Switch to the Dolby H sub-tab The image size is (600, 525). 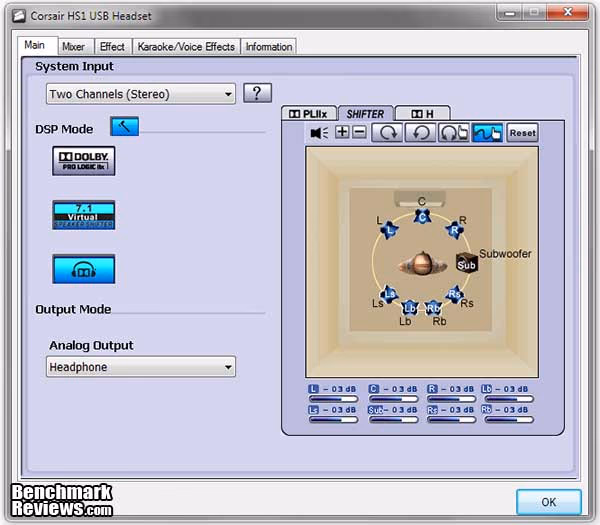(422, 114)
